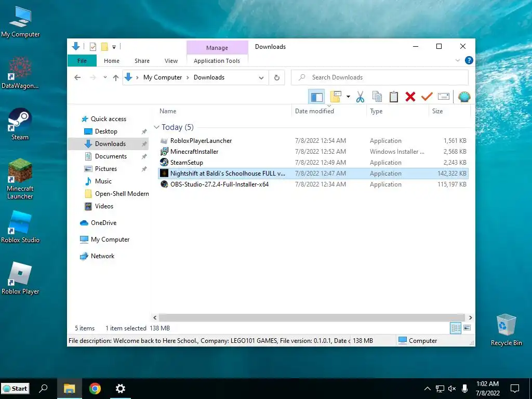Screen dimensions: 532x399
Task: Go up one folder level arrow
Action: coord(116,78)
